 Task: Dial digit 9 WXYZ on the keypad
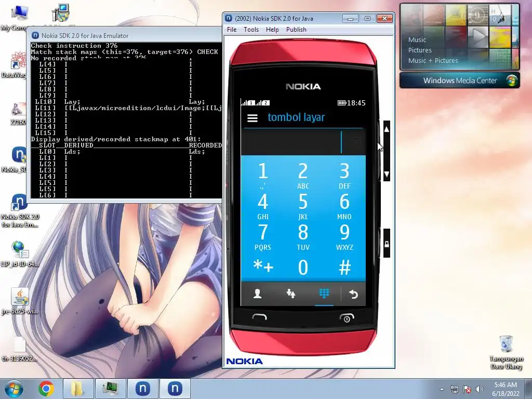[344, 236]
